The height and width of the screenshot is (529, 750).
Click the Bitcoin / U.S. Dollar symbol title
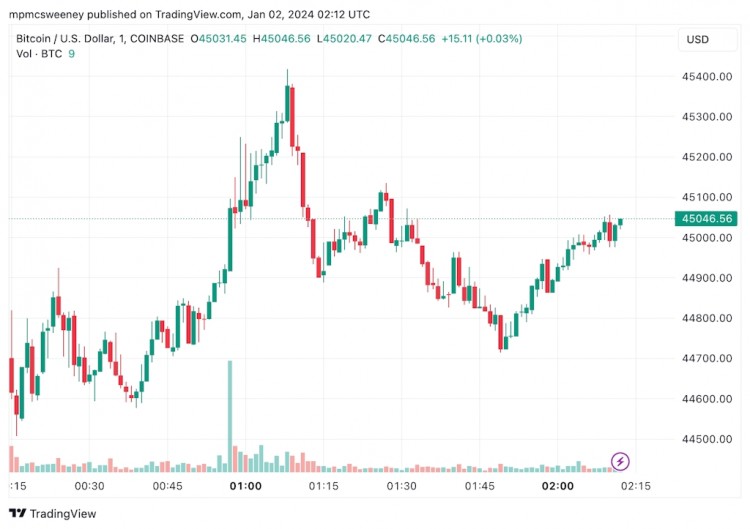[x=65, y=39]
